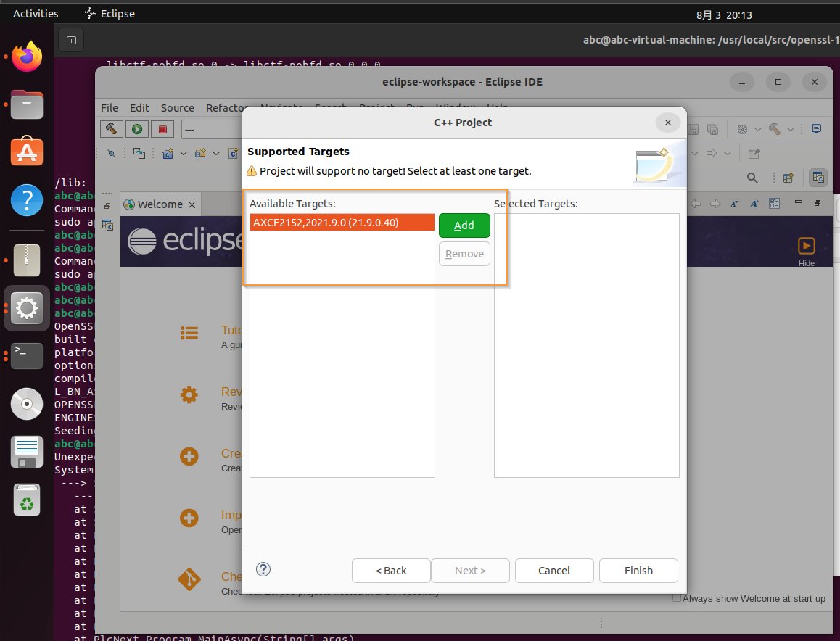840x641 pixels.
Task: Click the New C++ Class toolbar icon
Action: pos(234,154)
